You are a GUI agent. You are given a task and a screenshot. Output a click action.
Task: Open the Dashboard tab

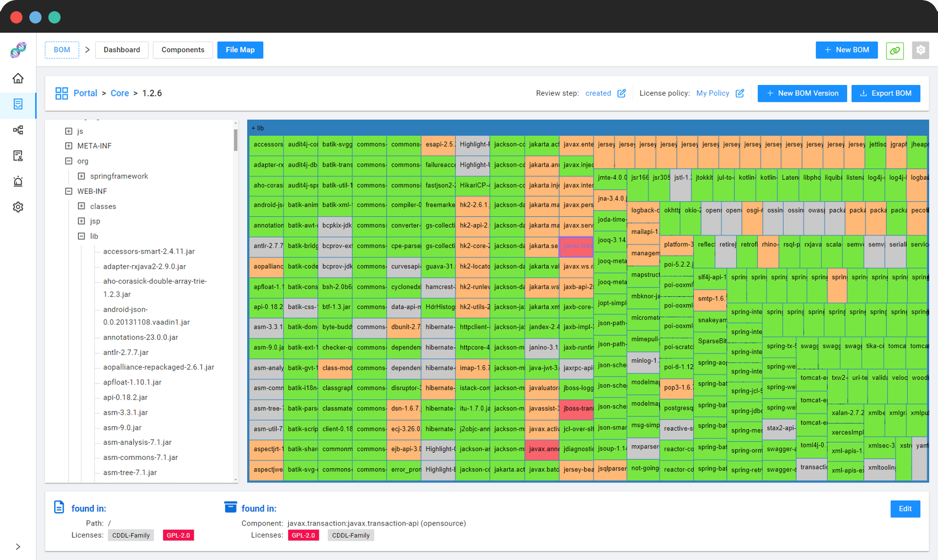pyautogui.click(x=121, y=49)
